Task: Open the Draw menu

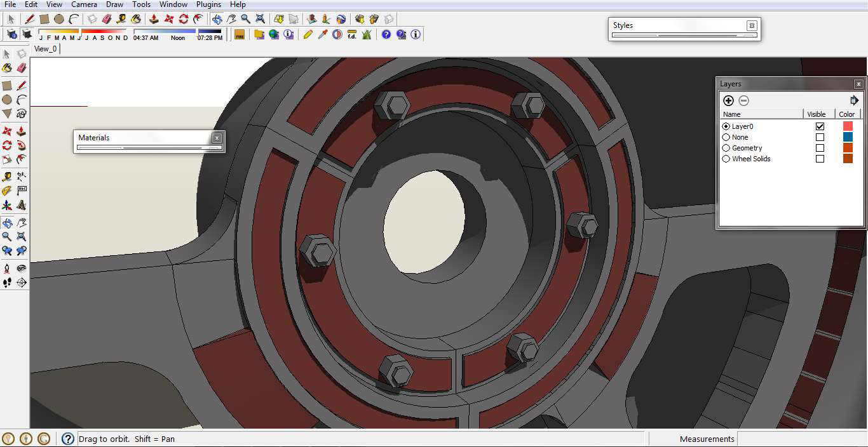Action: coord(115,4)
